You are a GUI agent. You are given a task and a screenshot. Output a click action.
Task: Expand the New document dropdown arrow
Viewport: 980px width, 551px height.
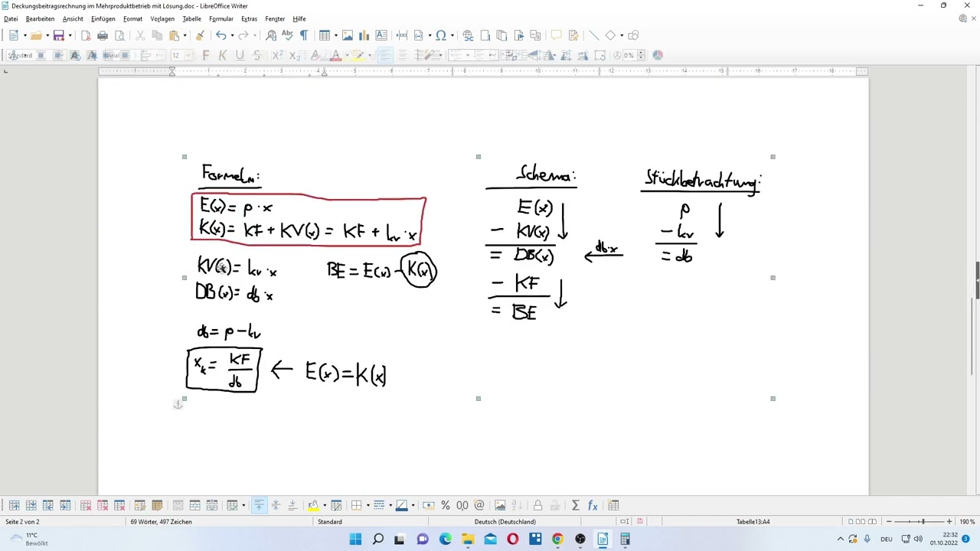coord(24,35)
